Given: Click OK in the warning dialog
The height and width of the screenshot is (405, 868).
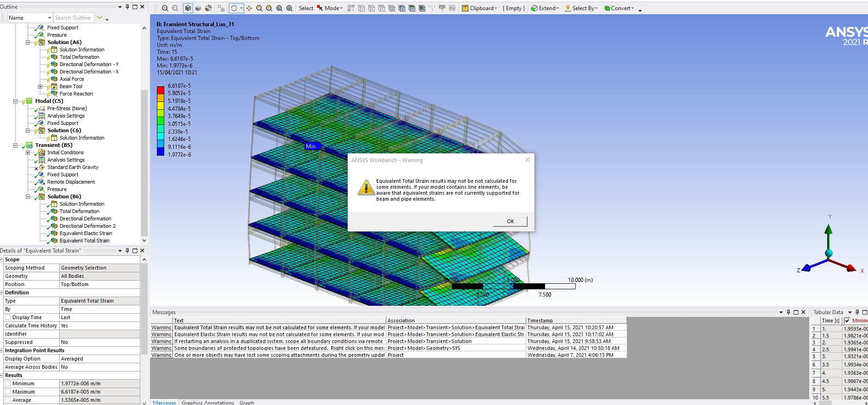Looking at the screenshot, I should point(510,221).
